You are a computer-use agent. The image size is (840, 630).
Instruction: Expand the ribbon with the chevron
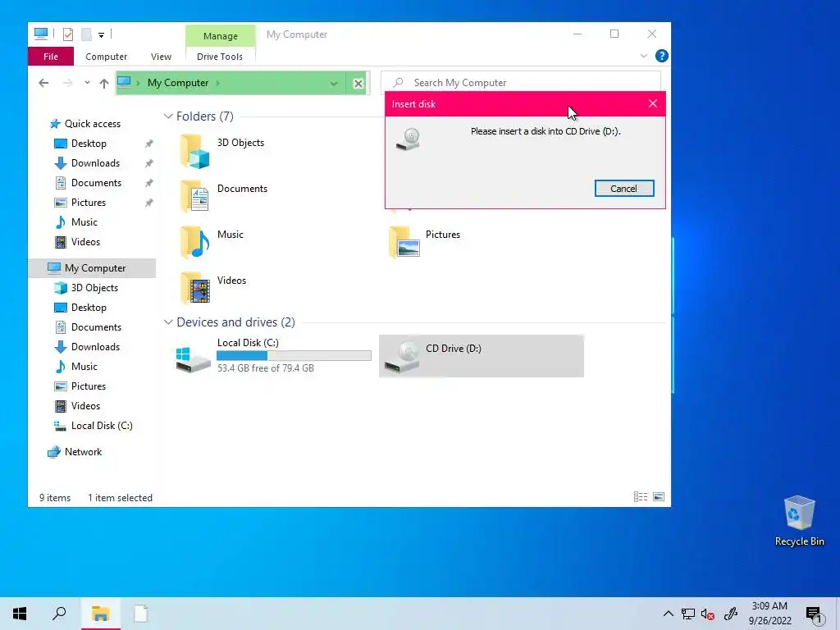643,56
